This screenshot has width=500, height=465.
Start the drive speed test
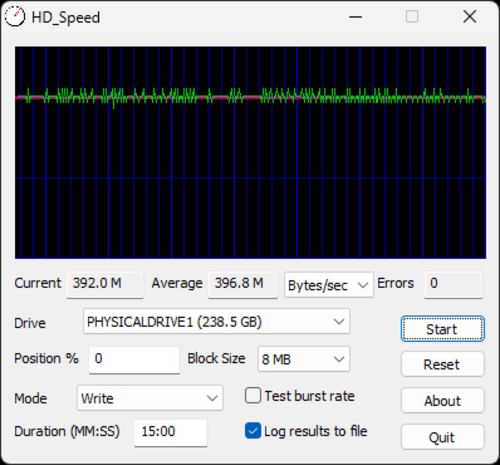click(x=443, y=329)
